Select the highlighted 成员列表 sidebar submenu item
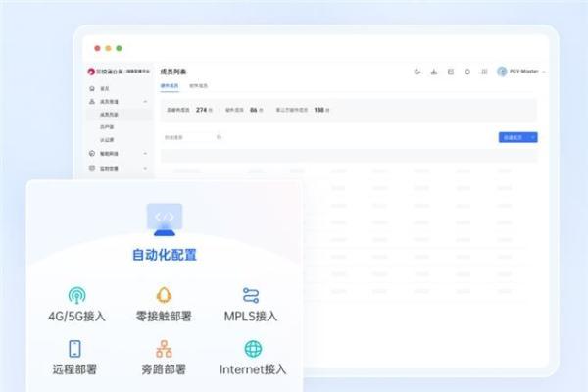588x392 pixels. [120, 115]
